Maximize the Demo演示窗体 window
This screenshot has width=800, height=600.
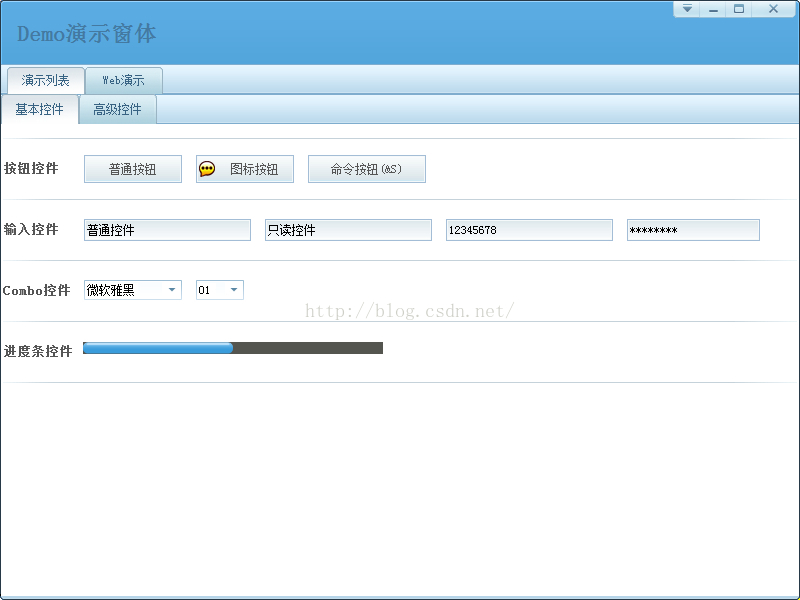738,9
